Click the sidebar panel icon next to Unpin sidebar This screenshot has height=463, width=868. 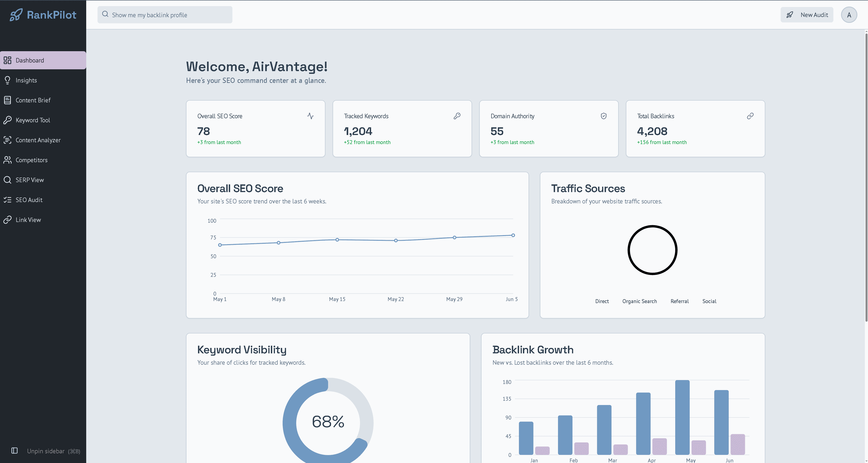(x=14, y=451)
